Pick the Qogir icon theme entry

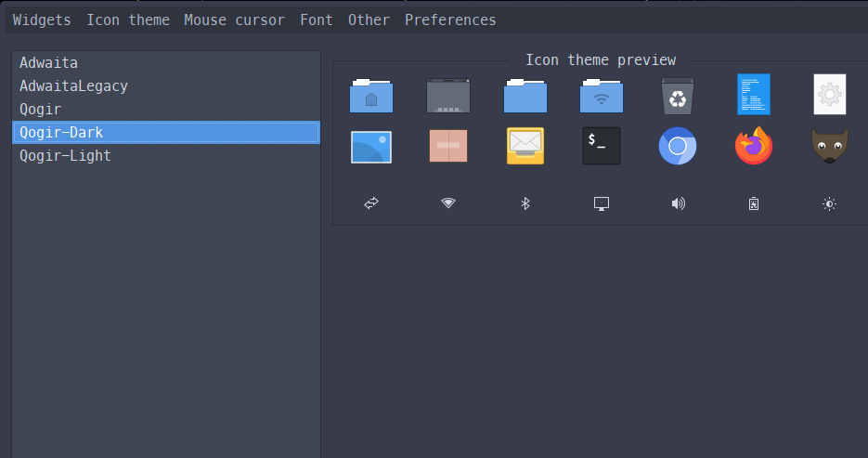[40, 110]
